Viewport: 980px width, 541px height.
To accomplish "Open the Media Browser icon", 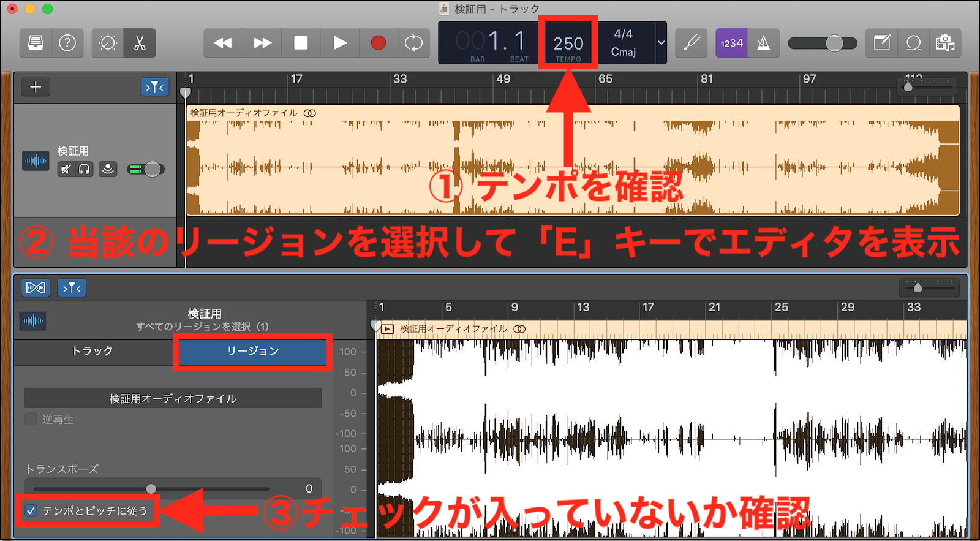I will coord(945,43).
